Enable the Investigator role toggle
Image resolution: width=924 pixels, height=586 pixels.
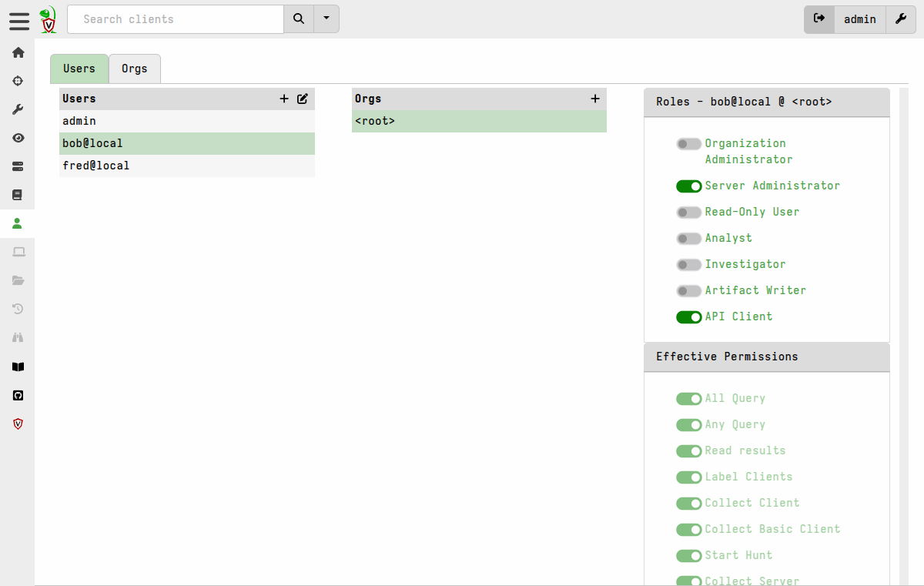coord(689,264)
